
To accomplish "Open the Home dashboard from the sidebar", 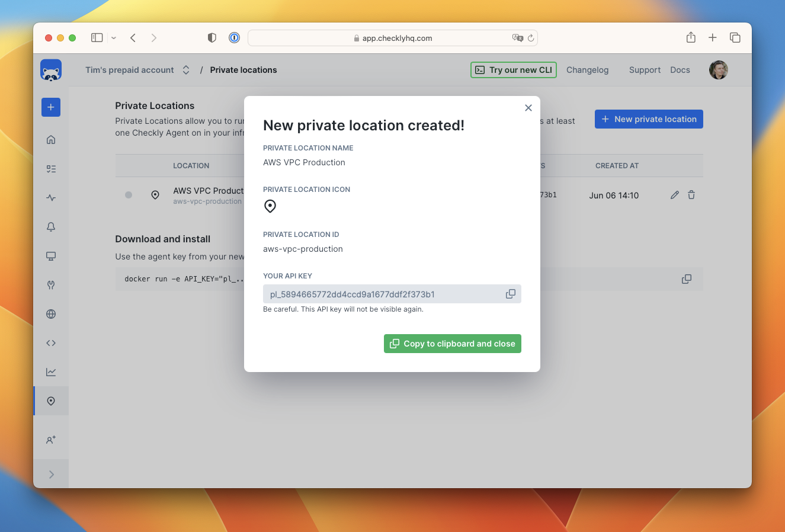I will point(51,139).
